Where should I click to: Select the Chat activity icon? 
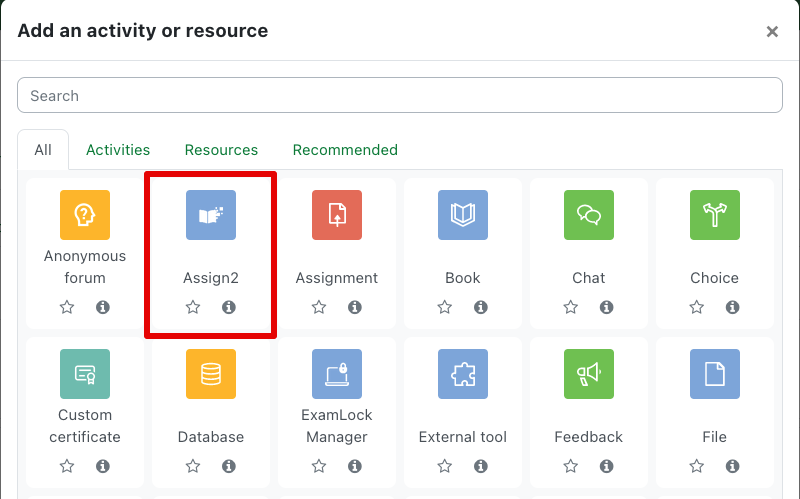pyautogui.click(x=589, y=215)
